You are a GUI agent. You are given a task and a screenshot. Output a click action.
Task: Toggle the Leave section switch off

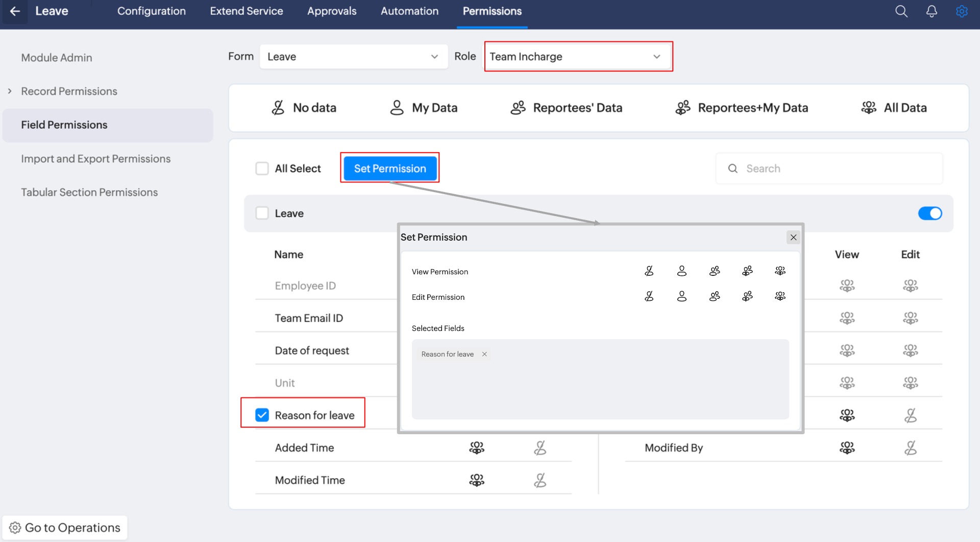pyautogui.click(x=929, y=214)
